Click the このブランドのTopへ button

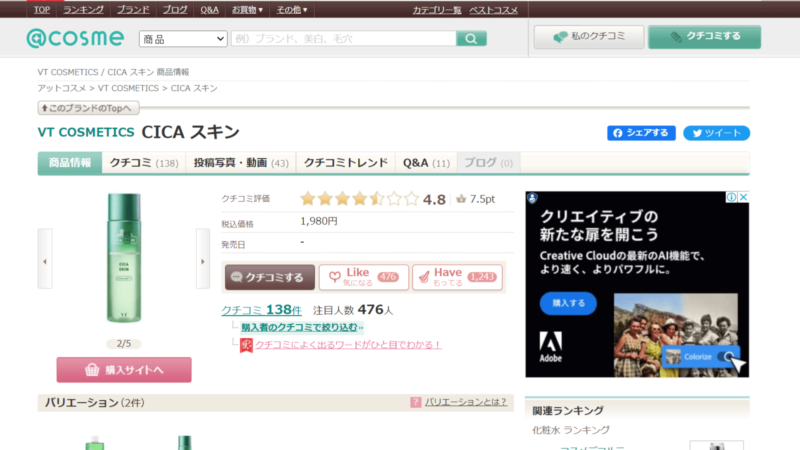[88, 108]
